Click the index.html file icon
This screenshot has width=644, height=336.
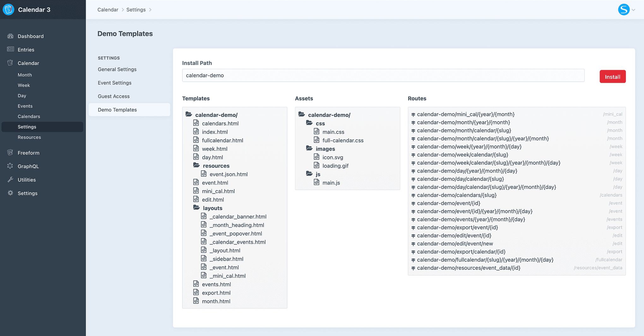tap(196, 132)
